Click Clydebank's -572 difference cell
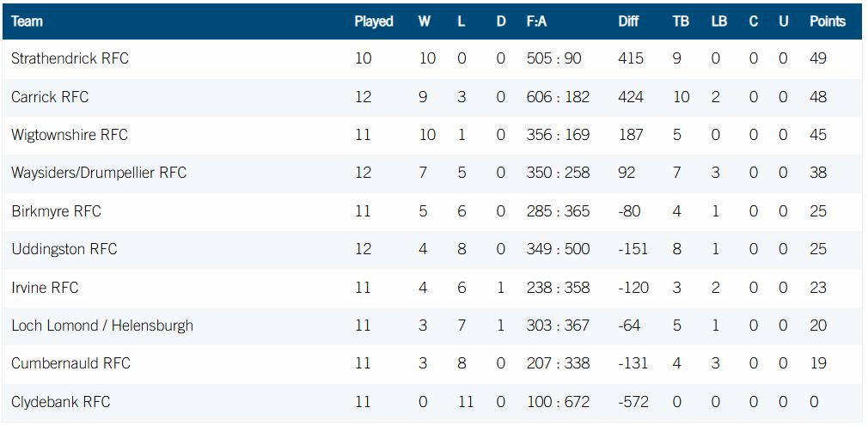Screen dimensions: 868x426 [633, 402]
